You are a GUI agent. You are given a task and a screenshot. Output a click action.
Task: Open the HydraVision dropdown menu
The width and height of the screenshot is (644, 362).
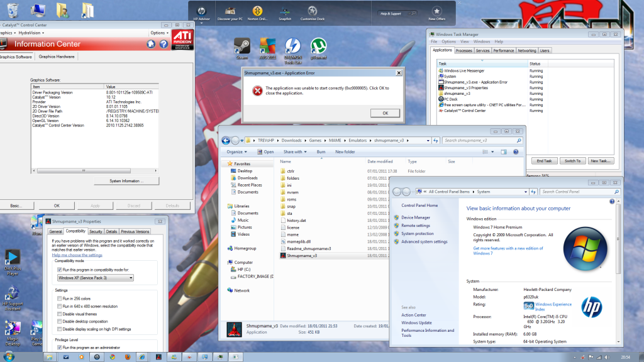tap(31, 33)
